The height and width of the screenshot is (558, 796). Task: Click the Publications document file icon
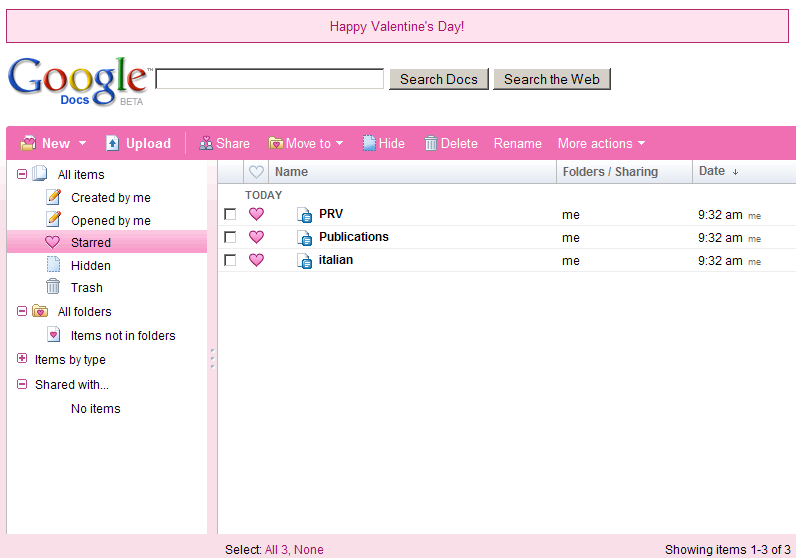[x=305, y=238]
